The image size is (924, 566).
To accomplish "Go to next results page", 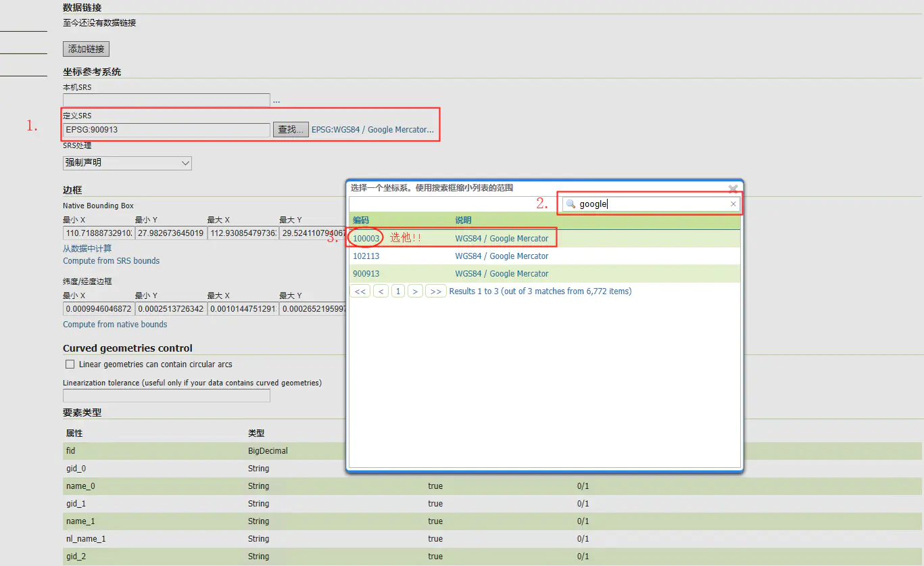I will click(415, 291).
